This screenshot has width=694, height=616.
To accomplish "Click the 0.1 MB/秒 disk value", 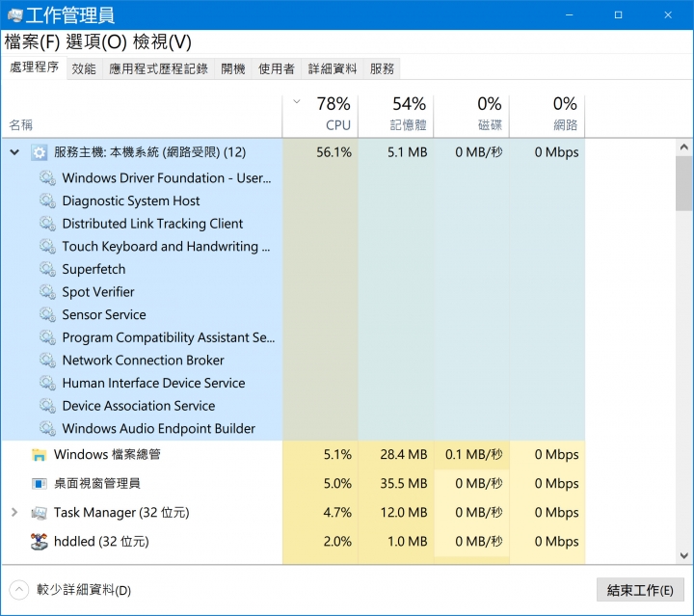I will (474, 455).
